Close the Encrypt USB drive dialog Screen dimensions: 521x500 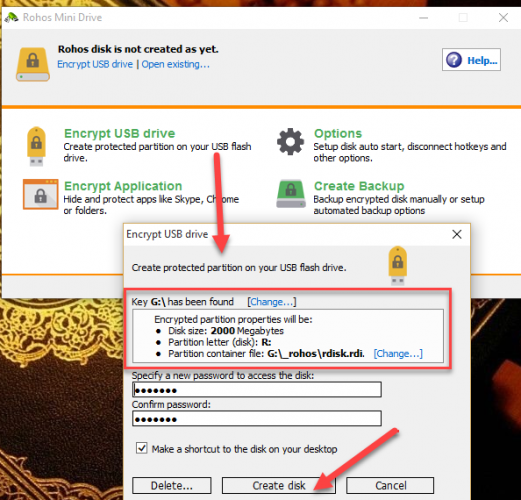coord(457,234)
